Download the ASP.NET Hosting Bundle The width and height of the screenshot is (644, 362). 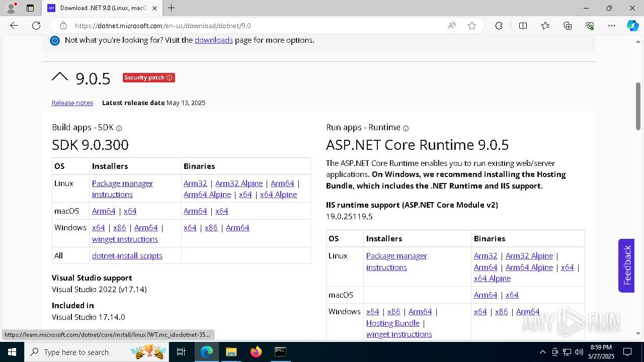pyautogui.click(x=393, y=323)
